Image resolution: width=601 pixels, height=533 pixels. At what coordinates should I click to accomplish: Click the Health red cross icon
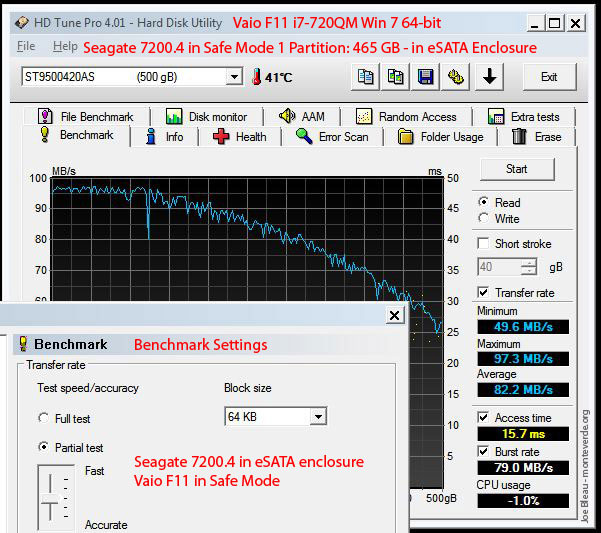click(221, 136)
